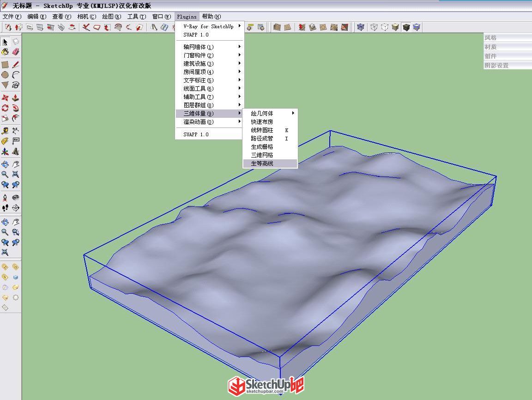Activate the Sandbox Add Detail tool

[334, 27]
